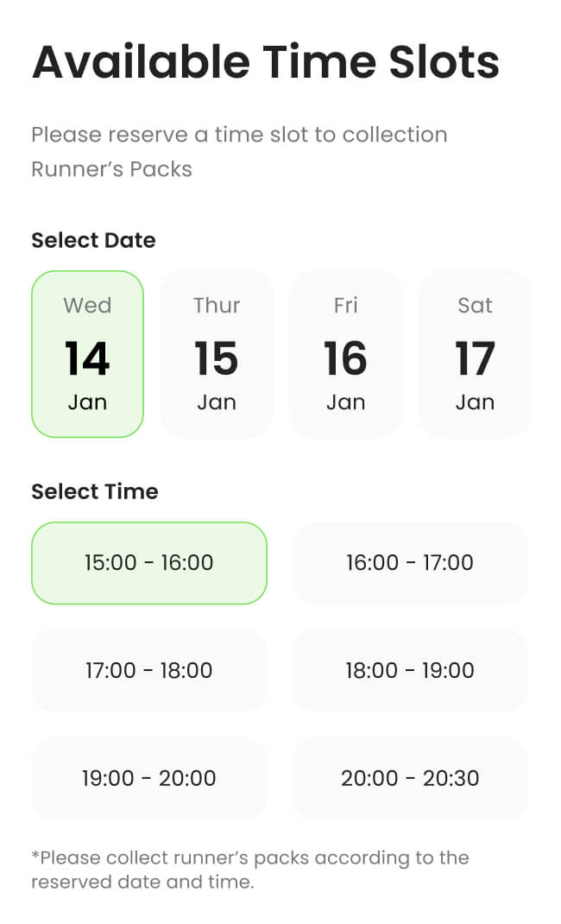Select Thursday 15 Jan date card
This screenshot has height=924, width=561.
(217, 354)
